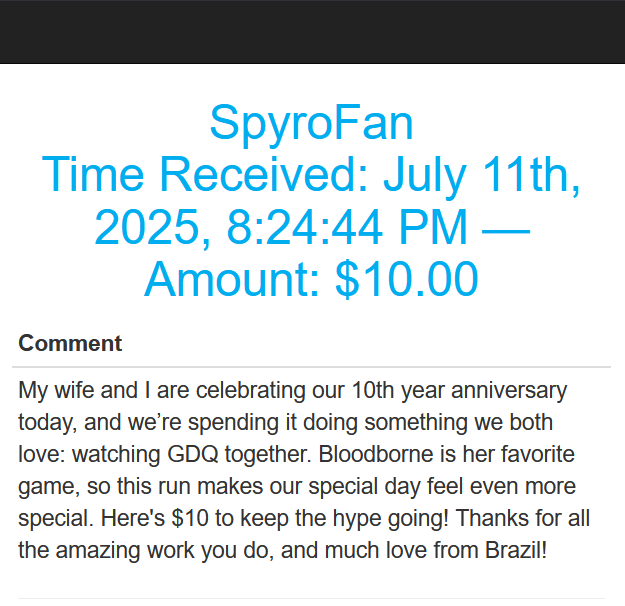Click the $10.00 donation amount
This screenshot has height=606, width=625.
coord(407,279)
